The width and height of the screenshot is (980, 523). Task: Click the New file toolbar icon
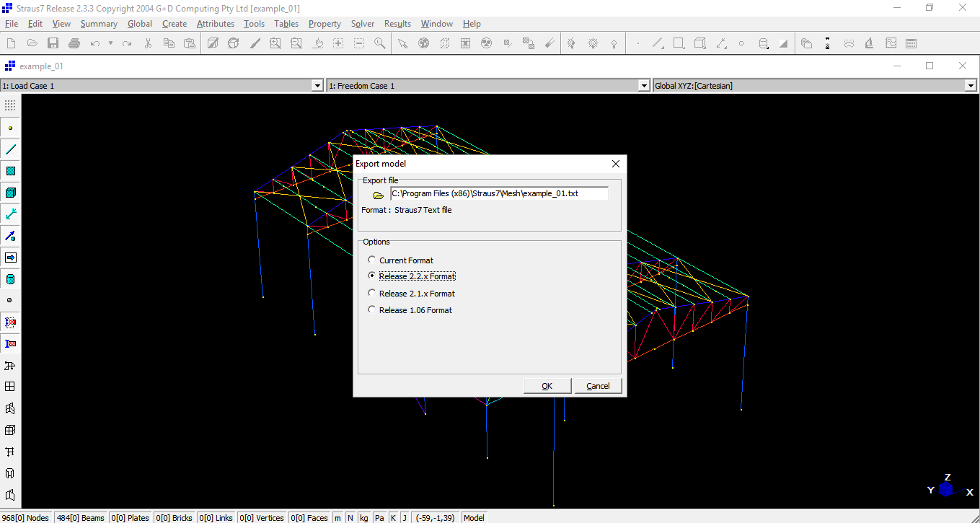[11, 43]
